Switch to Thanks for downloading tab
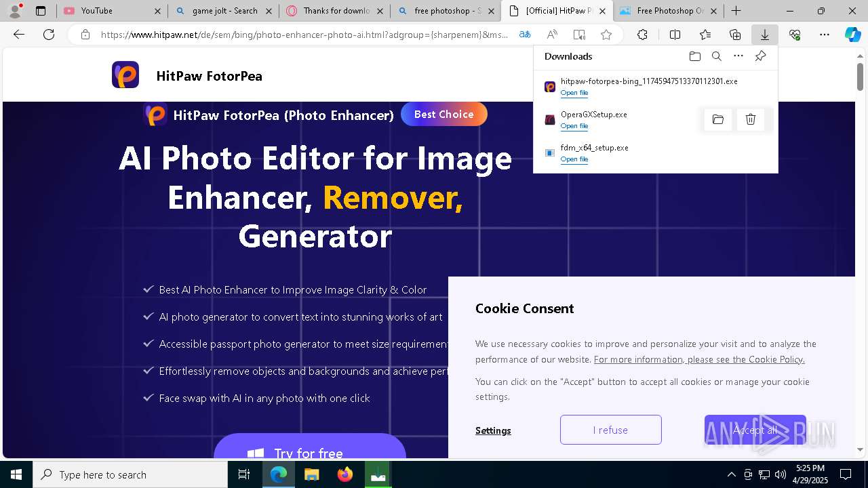Viewport: 868px width, 488px height. [x=334, y=11]
